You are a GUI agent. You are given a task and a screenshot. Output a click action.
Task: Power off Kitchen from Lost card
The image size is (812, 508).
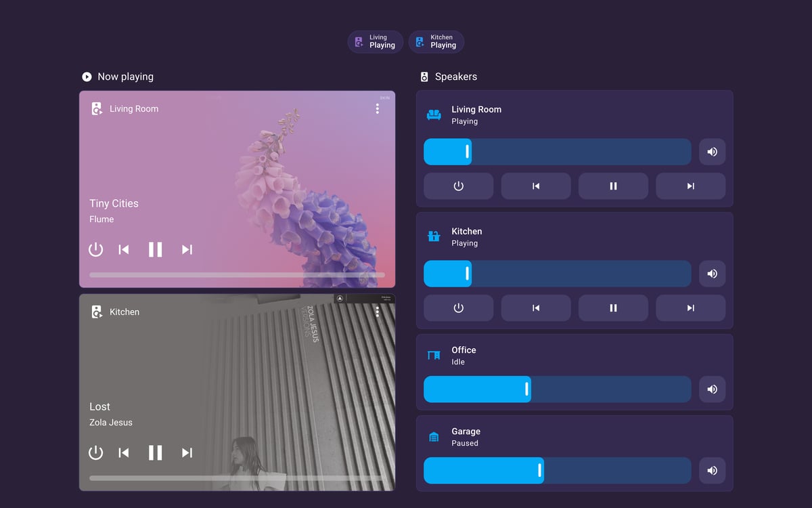[96, 452]
